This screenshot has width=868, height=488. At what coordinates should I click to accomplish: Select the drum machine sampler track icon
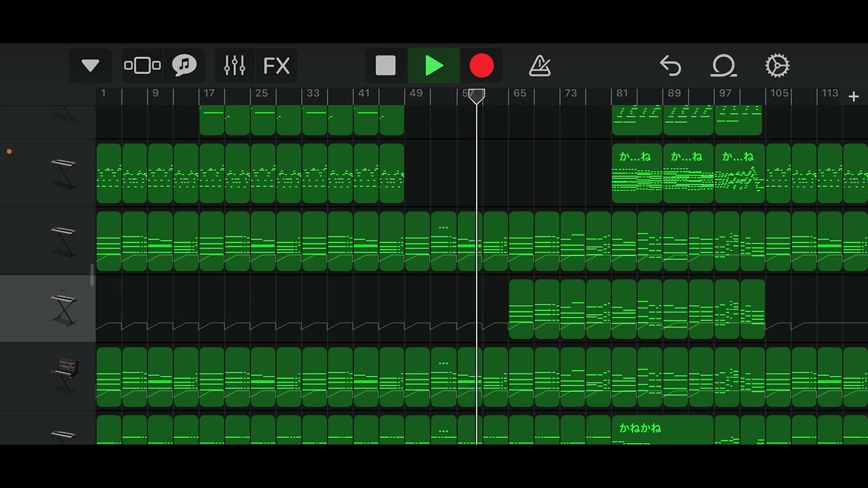tap(65, 376)
